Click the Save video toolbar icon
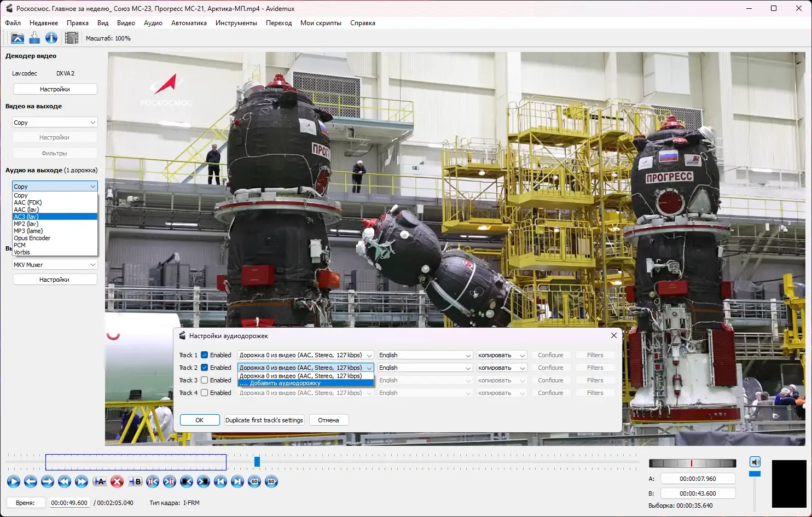This screenshot has width=812, height=517. 34,38
